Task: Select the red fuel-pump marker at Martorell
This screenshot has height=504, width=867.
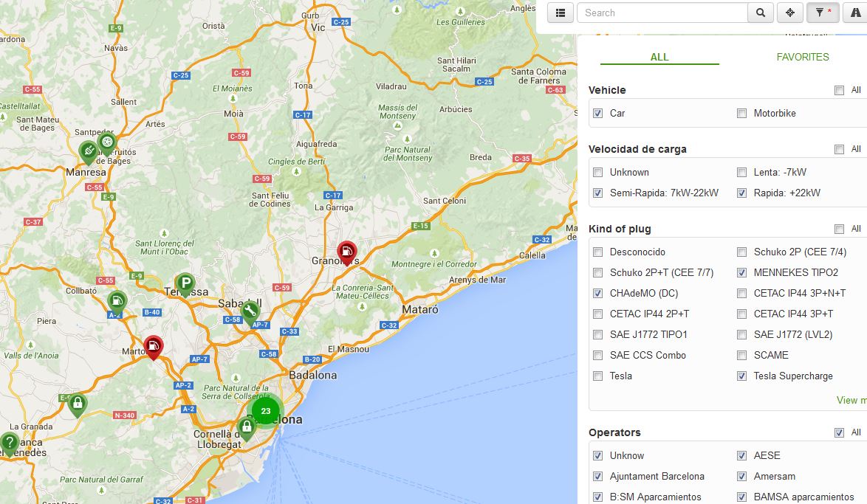Action: pos(153,348)
